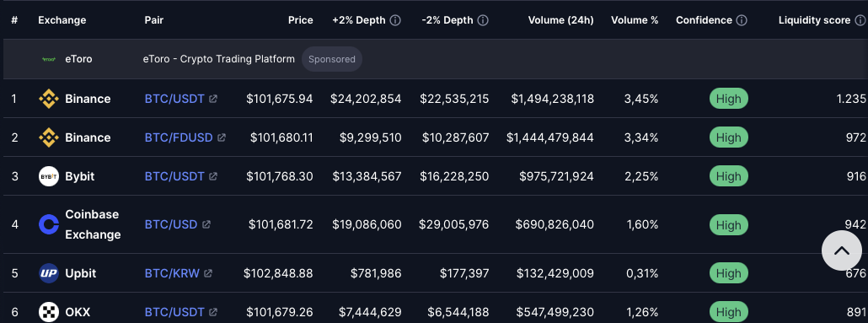Click the eToro logo in sponsored row

[x=49, y=59]
